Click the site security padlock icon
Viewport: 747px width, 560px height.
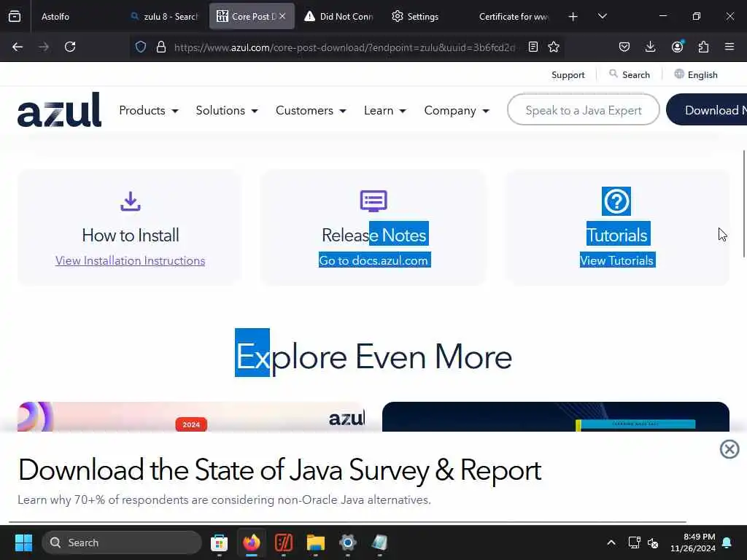point(161,47)
